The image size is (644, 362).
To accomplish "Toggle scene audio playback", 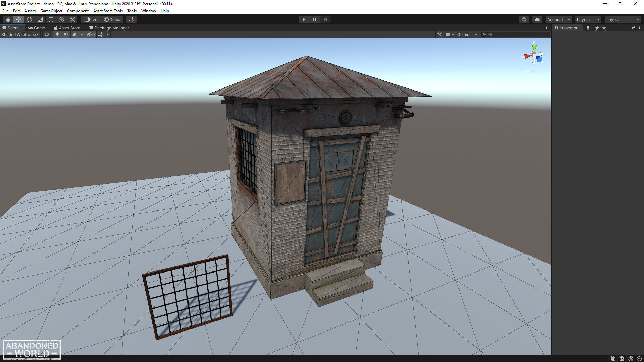I will (66, 34).
